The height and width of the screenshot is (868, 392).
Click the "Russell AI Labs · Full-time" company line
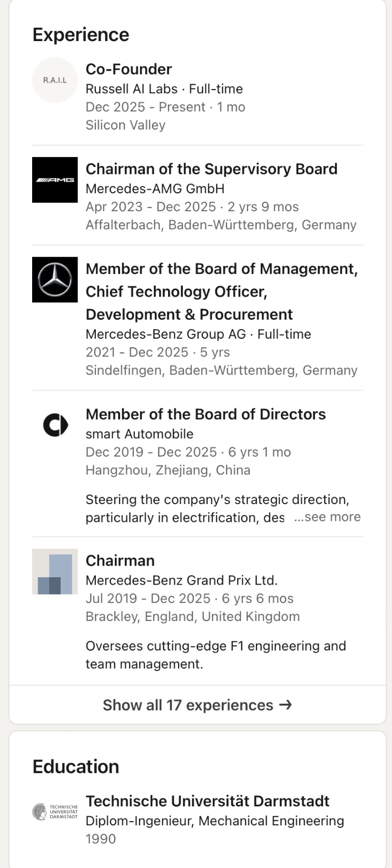pyautogui.click(x=164, y=89)
